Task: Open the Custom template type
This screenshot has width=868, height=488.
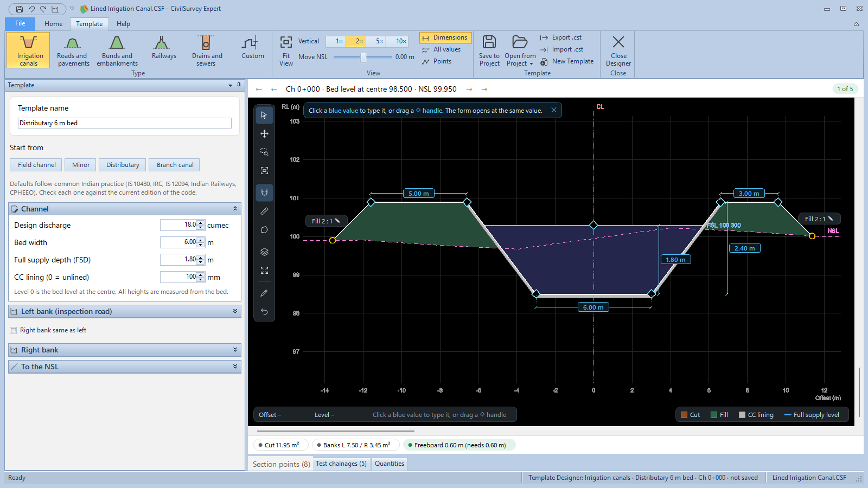Action: tap(252, 48)
